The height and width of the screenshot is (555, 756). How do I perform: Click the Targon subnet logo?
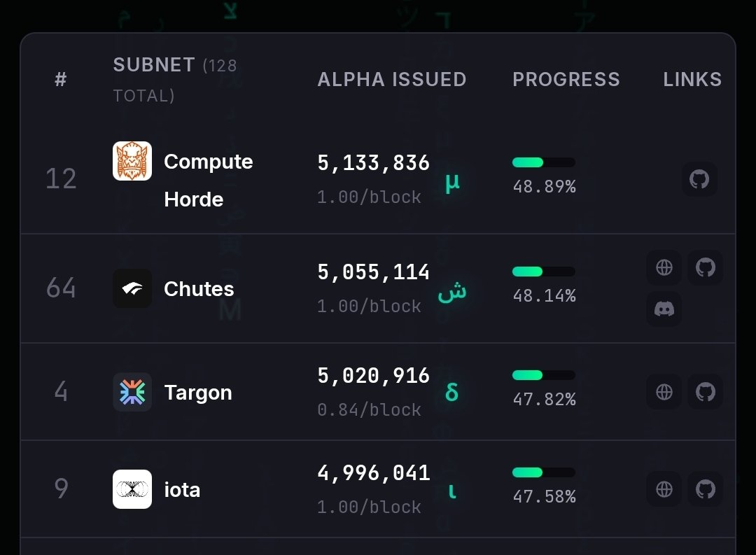(132, 392)
